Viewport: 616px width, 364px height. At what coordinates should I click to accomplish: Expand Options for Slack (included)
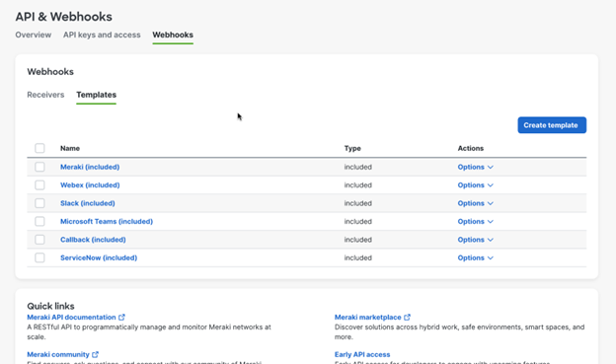coord(476,203)
